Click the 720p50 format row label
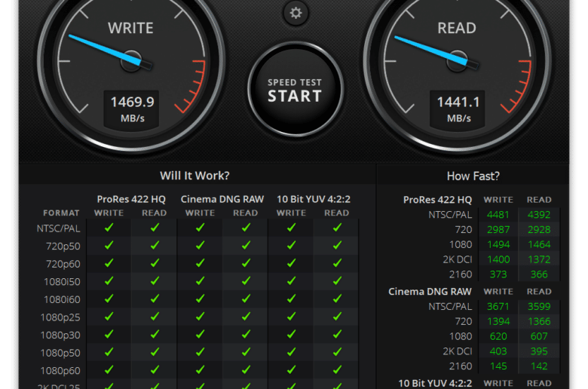588x389 pixels. pyautogui.click(x=63, y=246)
